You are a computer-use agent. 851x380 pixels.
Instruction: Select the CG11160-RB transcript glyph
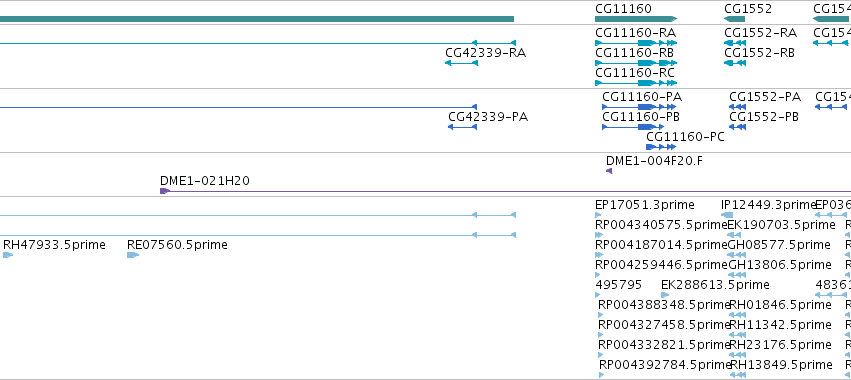click(636, 63)
